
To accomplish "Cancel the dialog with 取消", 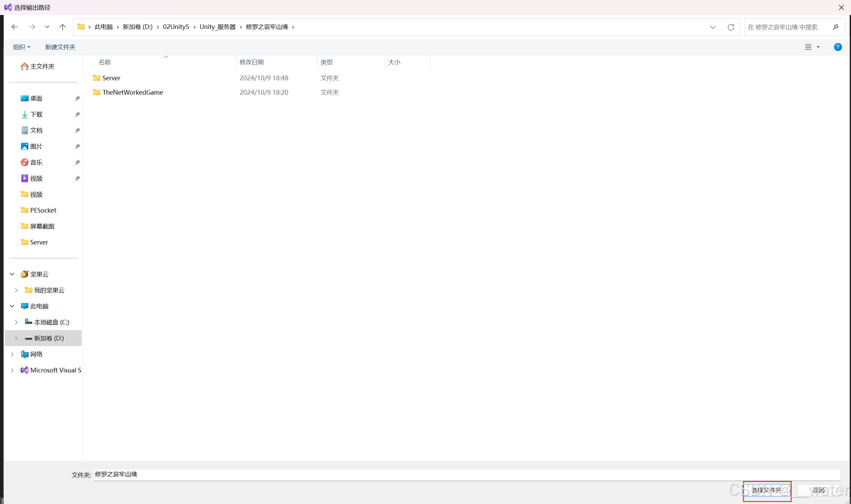I will pos(818,490).
